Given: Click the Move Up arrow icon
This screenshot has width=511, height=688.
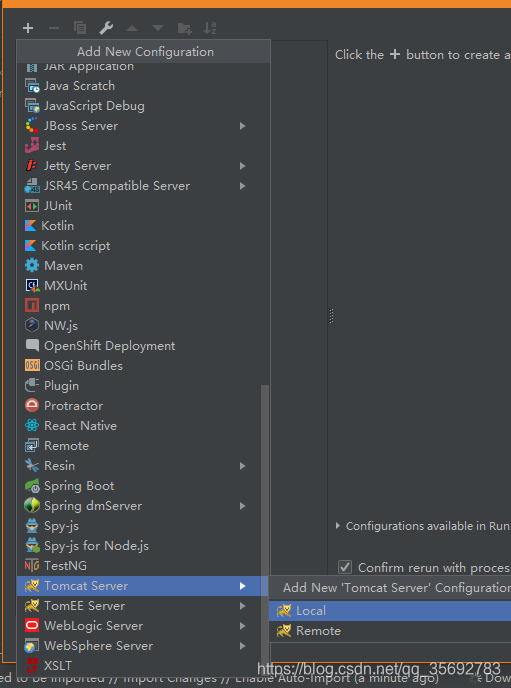Looking at the screenshot, I should 132,28.
